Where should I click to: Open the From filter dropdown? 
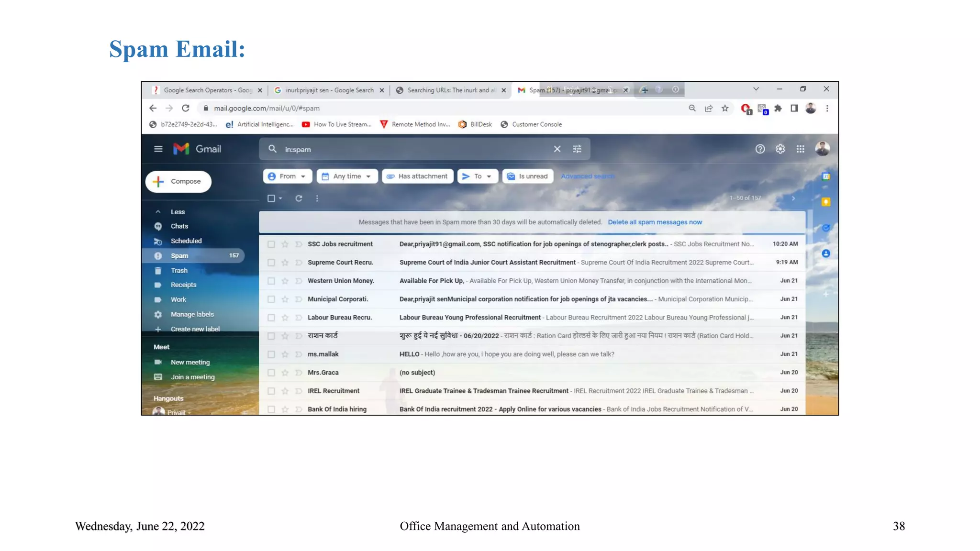click(287, 176)
